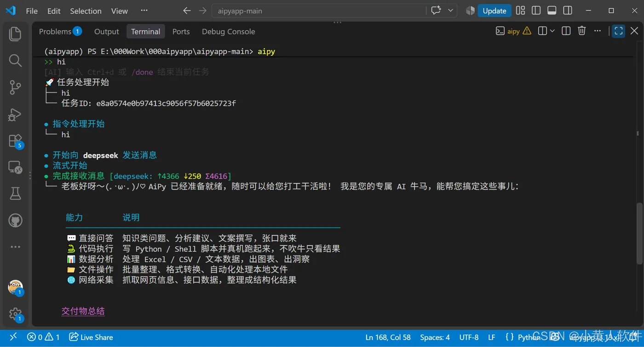Open the Source Control view
This screenshot has height=347, width=644.
coord(15,87)
